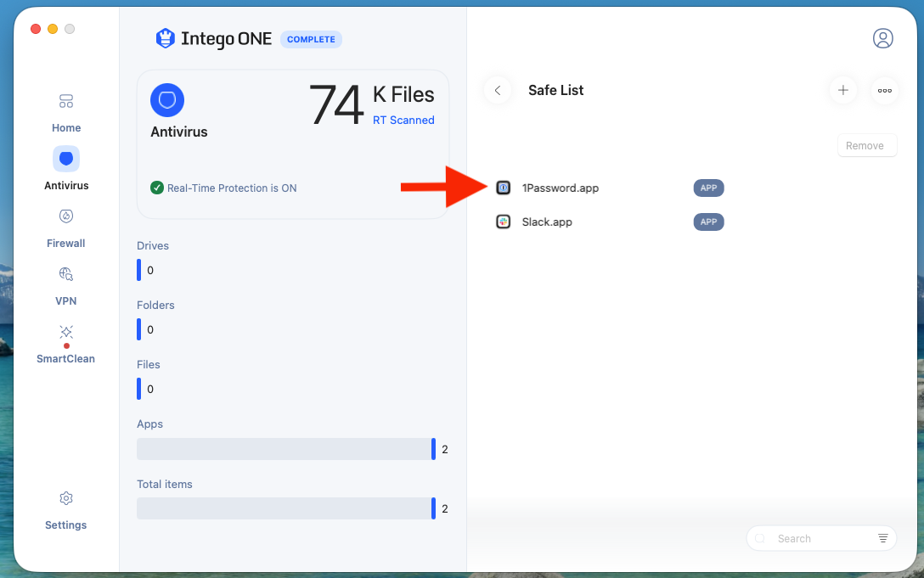Open the VPN section
Viewport: 924px width, 578px height.
(66, 286)
